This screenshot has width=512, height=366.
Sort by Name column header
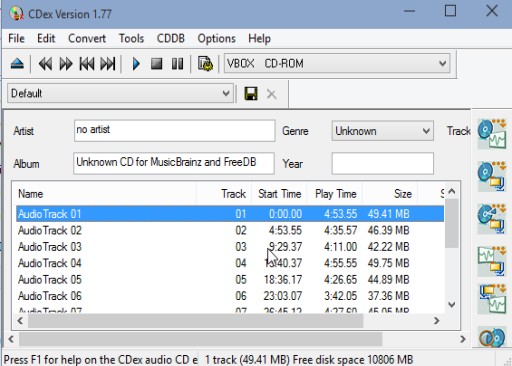coord(105,194)
